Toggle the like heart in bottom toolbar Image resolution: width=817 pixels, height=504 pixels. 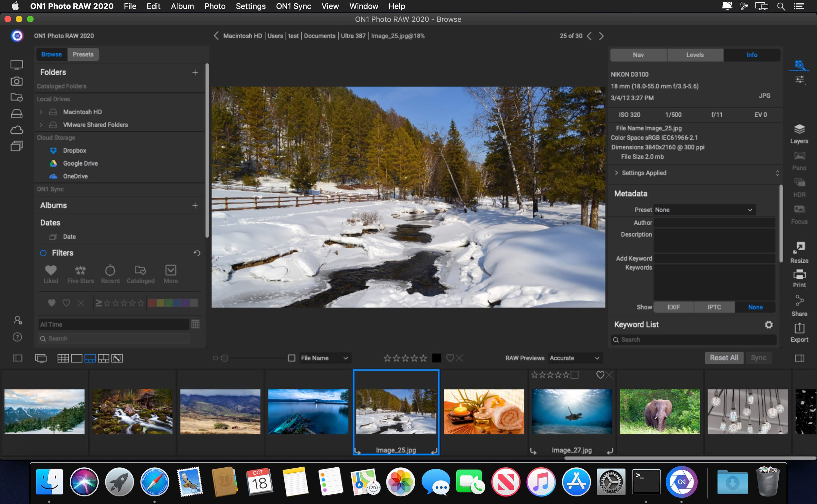[450, 358]
